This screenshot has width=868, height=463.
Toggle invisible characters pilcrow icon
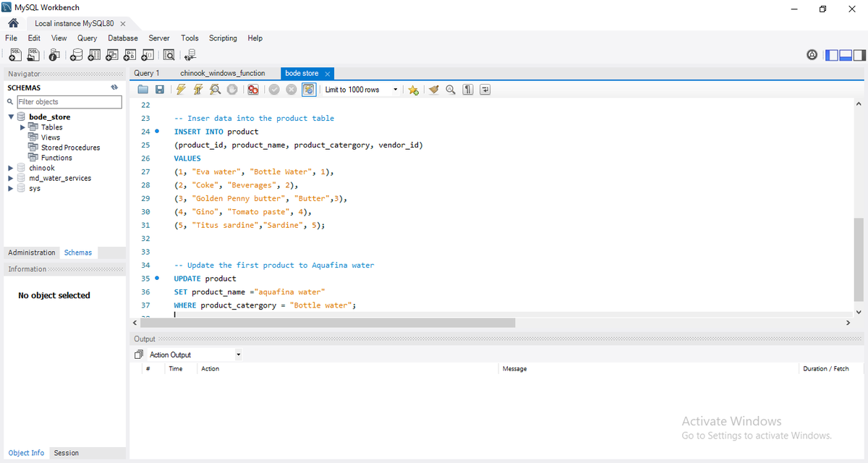coord(468,90)
